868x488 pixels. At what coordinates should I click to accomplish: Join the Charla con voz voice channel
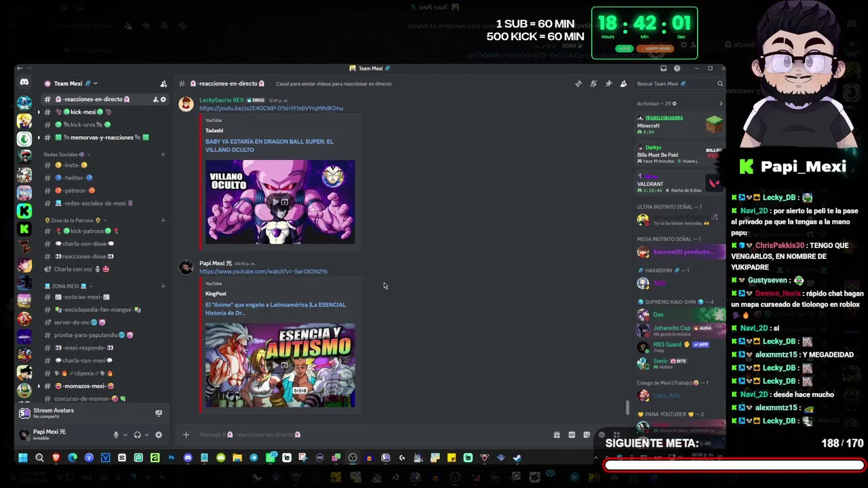tap(104, 269)
